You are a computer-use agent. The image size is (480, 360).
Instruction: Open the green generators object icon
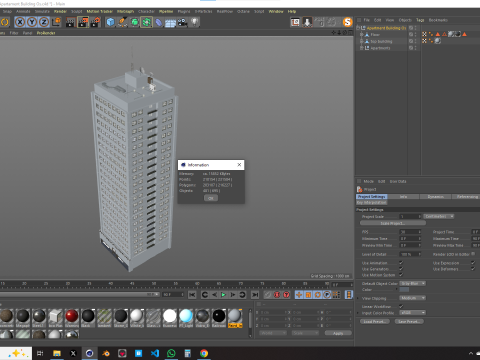coord(134,22)
